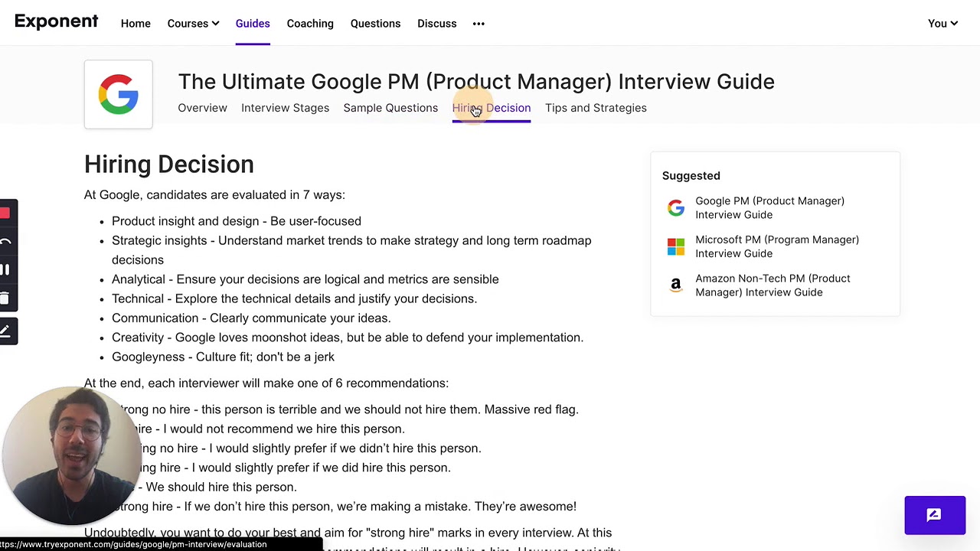The height and width of the screenshot is (551, 980).
Task: Select the Hiring Decision tab
Action: (491, 108)
